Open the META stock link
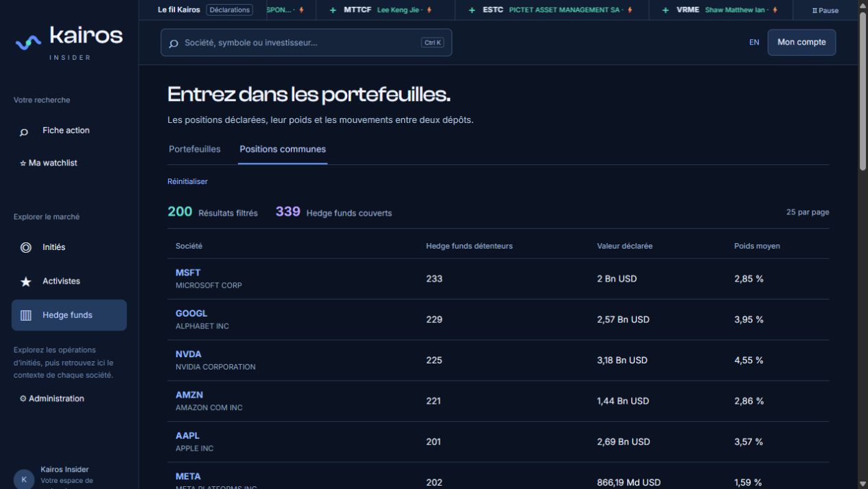The image size is (868, 489). pos(188,477)
